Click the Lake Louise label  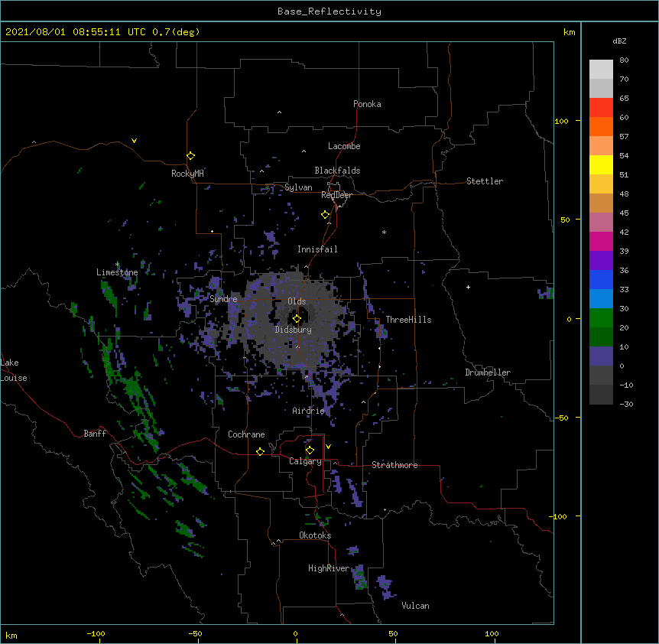14,370
